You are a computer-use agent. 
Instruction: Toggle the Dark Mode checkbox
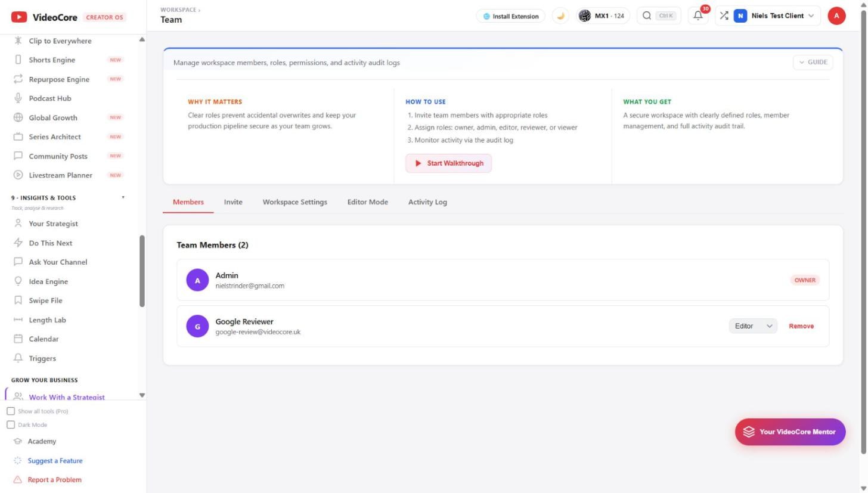[11, 425]
